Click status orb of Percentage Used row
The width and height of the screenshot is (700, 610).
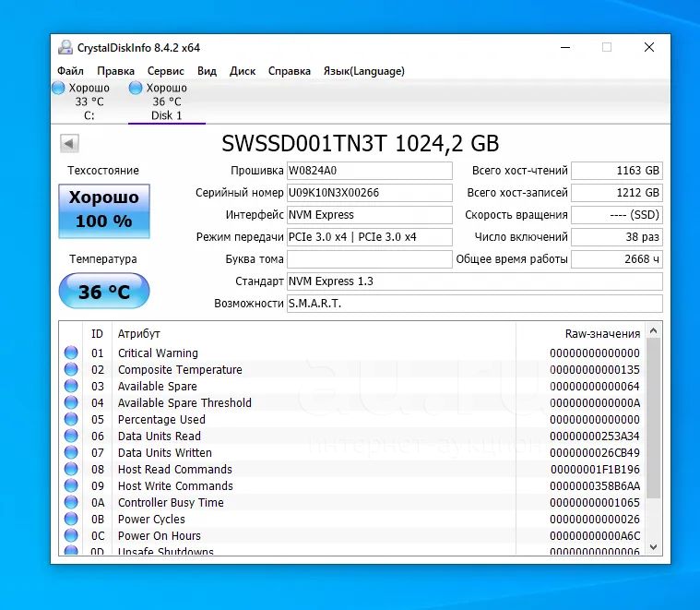click(71, 419)
